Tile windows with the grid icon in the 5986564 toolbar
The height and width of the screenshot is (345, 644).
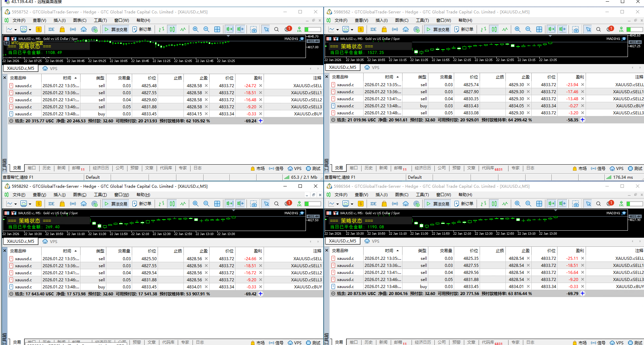539,204
